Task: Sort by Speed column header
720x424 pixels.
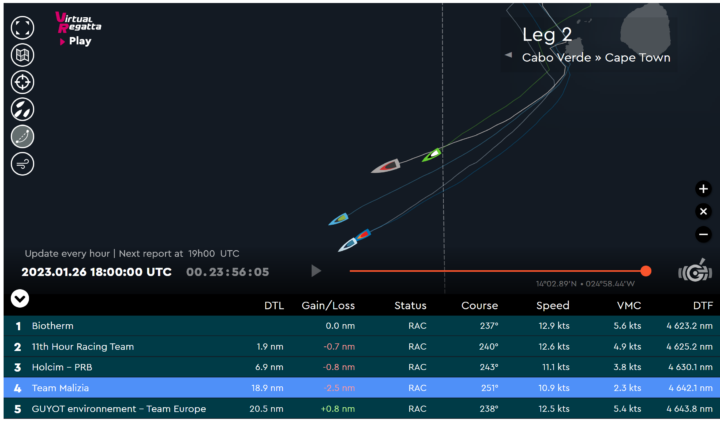Action: (552, 305)
